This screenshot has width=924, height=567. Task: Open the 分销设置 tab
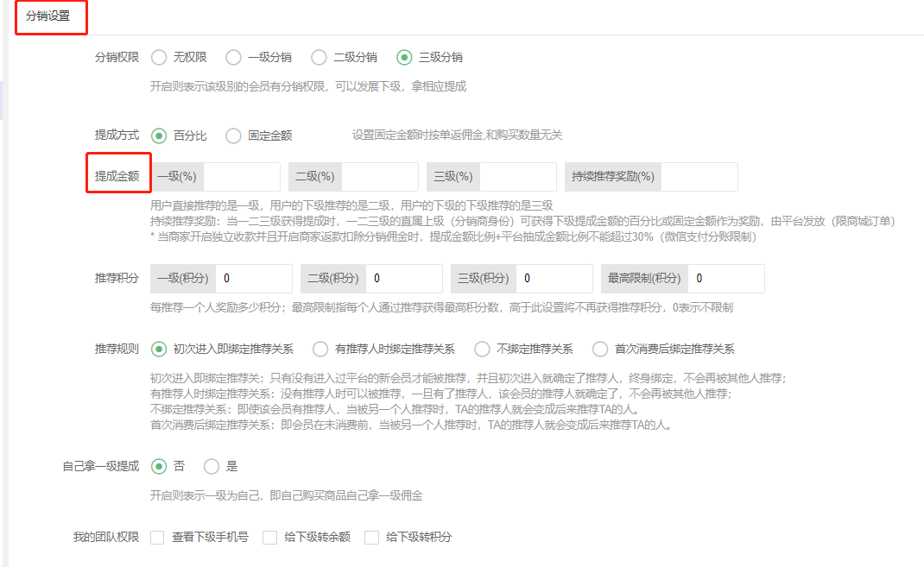50,16
